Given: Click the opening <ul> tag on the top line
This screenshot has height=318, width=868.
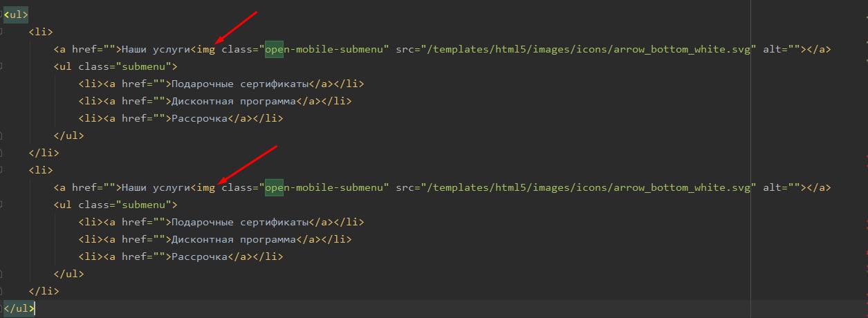Looking at the screenshot, I should tap(16, 15).
